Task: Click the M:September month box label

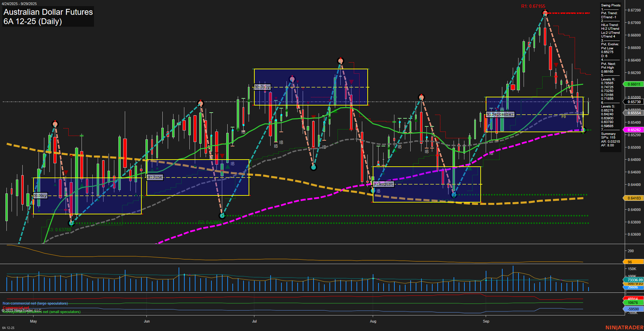Action: (x=500, y=114)
